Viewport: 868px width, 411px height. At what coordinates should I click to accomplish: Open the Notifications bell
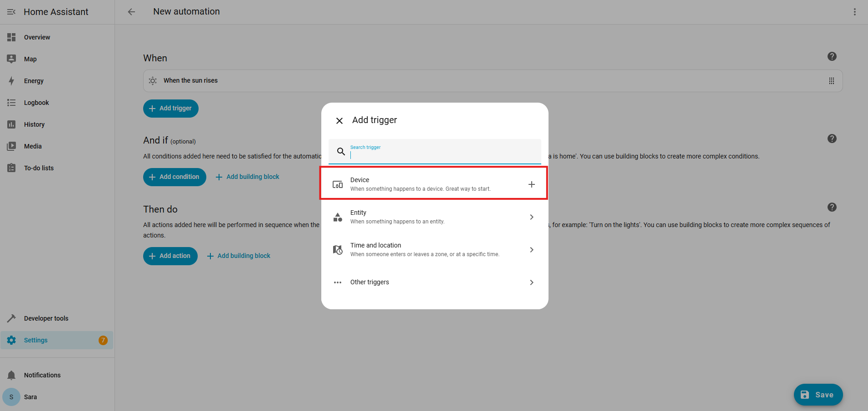point(12,375)
